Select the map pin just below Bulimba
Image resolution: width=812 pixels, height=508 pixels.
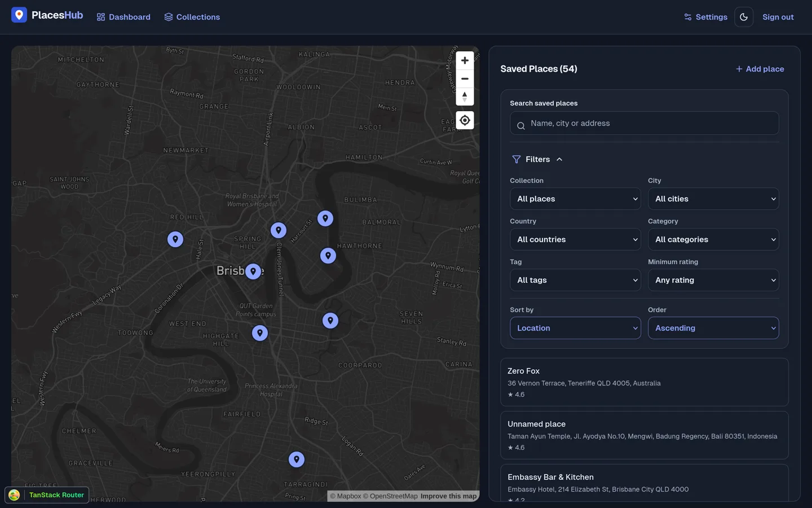click(325, 218)
